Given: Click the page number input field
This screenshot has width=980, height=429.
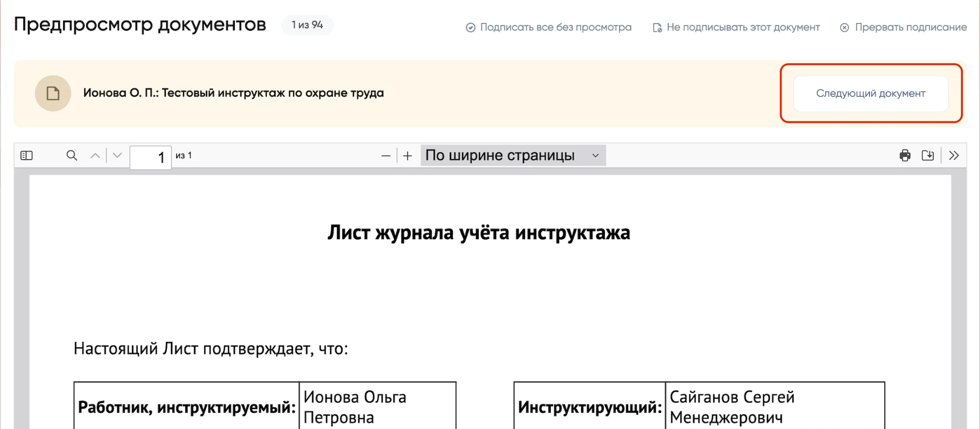Looking at the screenshot, I should pyautogui.click(x=150, y=157).
